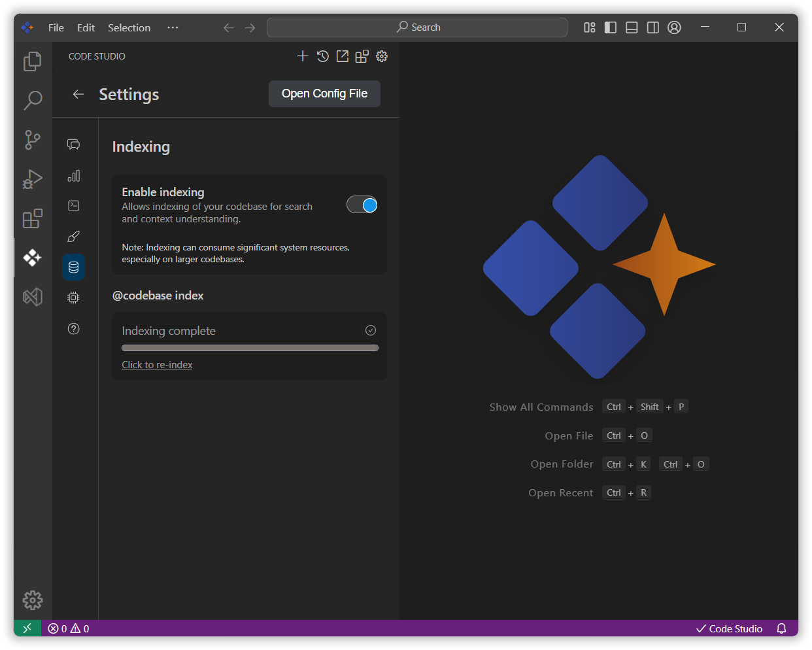Open the Run and Debug view

tap(33, 179)
